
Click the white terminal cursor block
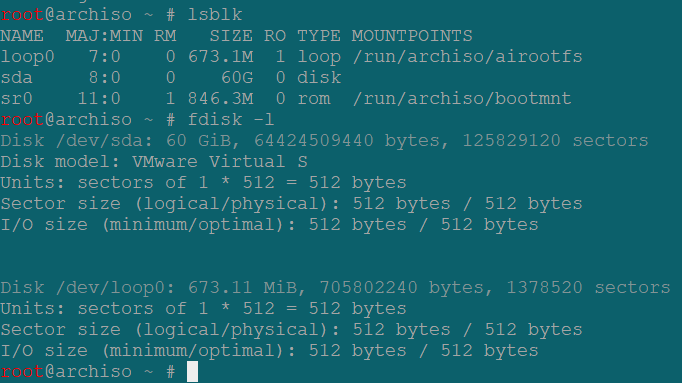coord(193,372)
